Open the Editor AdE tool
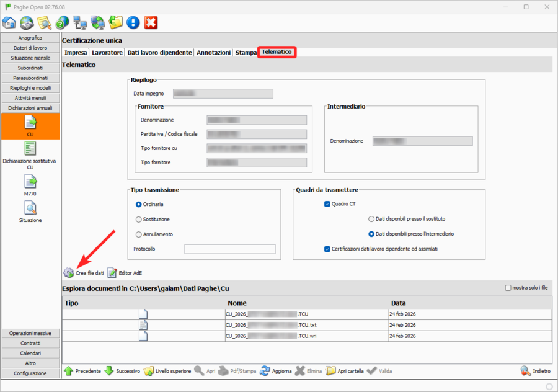Image resolution: width=558 pixels, height=392 pixels. [x=112, y=273]
